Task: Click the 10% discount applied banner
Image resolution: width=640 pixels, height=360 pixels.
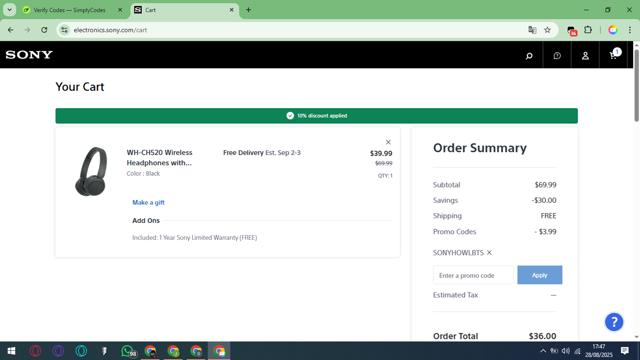Action: click(317, 116)
